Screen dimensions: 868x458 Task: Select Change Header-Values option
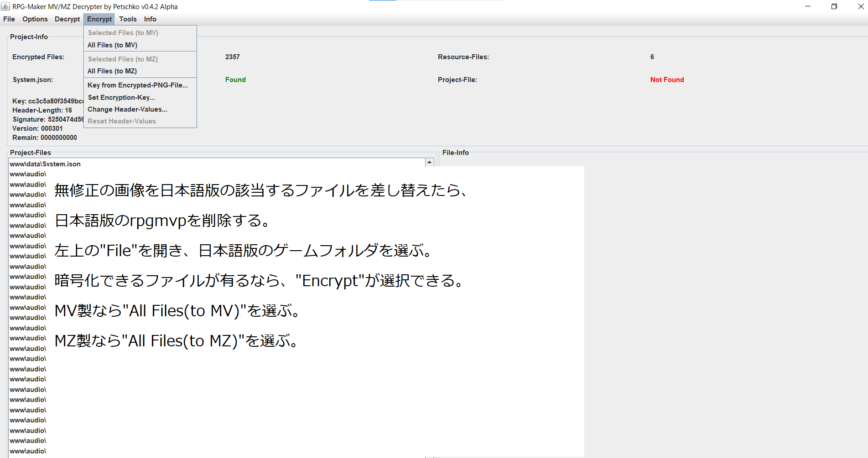140,109
